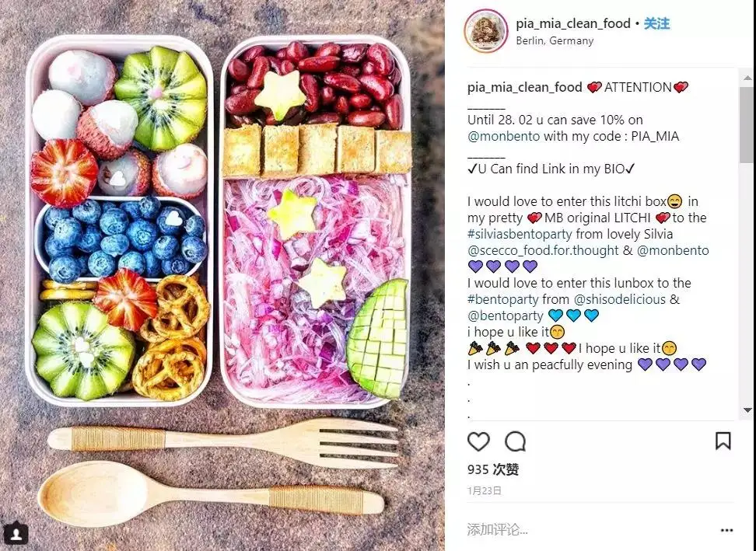Click the caption scrollbar down arrow

[x=747, y=411]
